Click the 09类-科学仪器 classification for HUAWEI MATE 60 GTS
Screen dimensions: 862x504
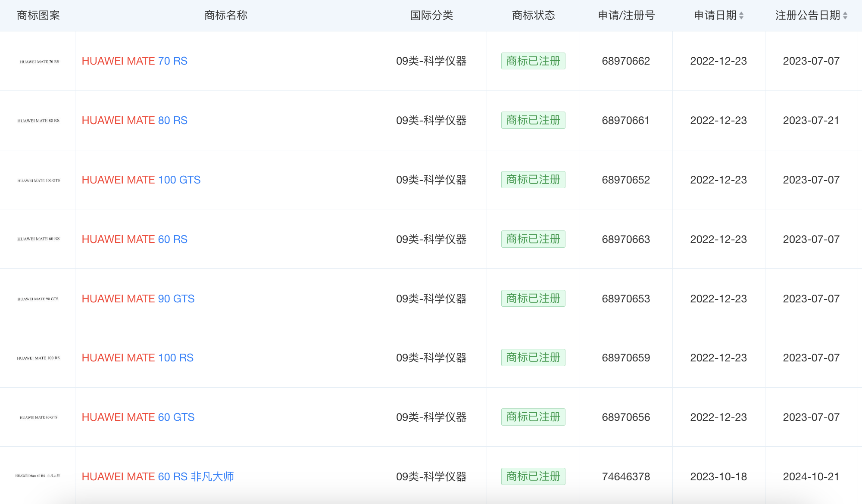(431, 417)
